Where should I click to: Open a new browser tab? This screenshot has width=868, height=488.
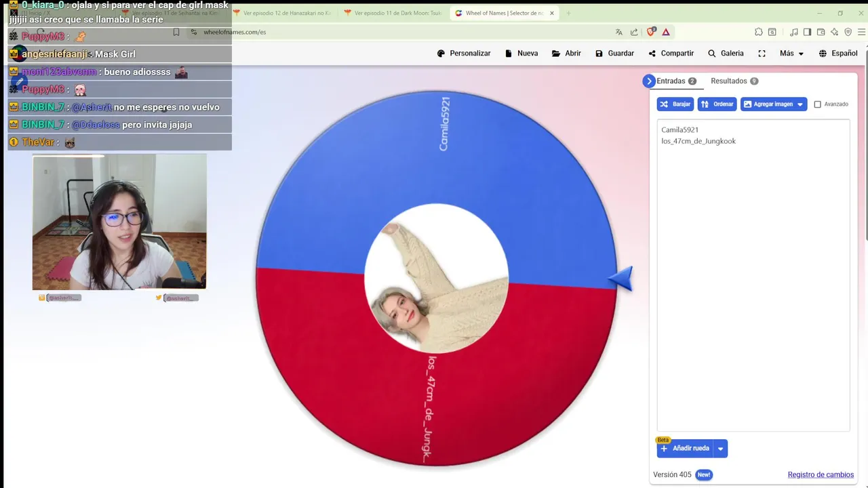[568, 13]
